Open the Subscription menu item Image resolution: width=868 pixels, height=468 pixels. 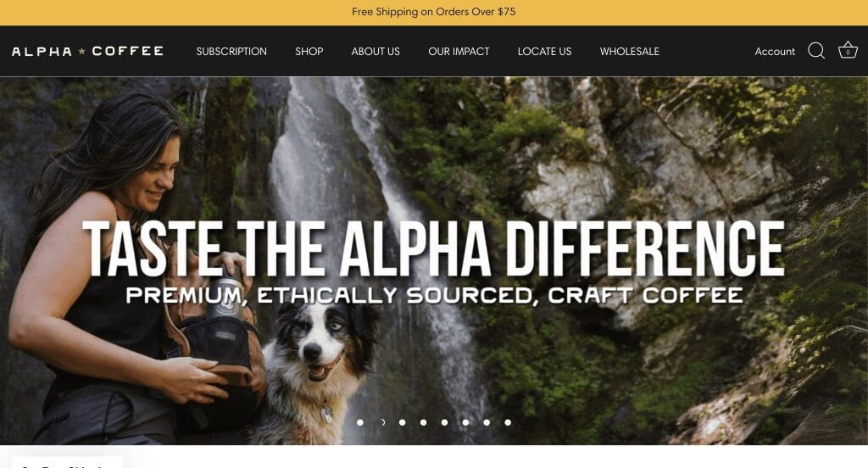click(231, 52)
